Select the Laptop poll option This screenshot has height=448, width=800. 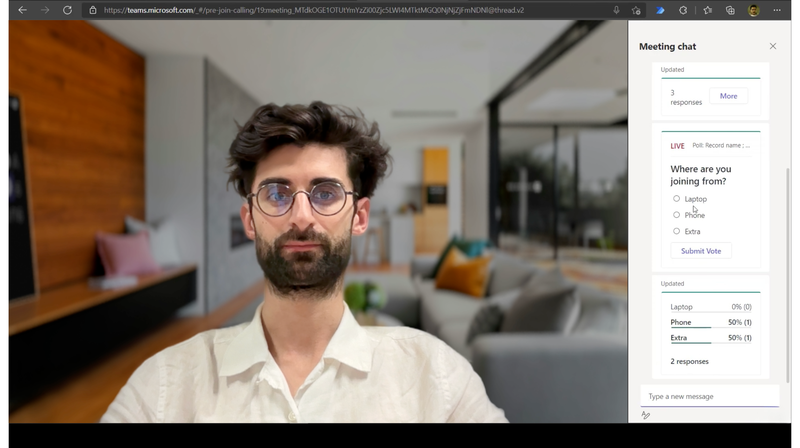[x=677, y=198]
